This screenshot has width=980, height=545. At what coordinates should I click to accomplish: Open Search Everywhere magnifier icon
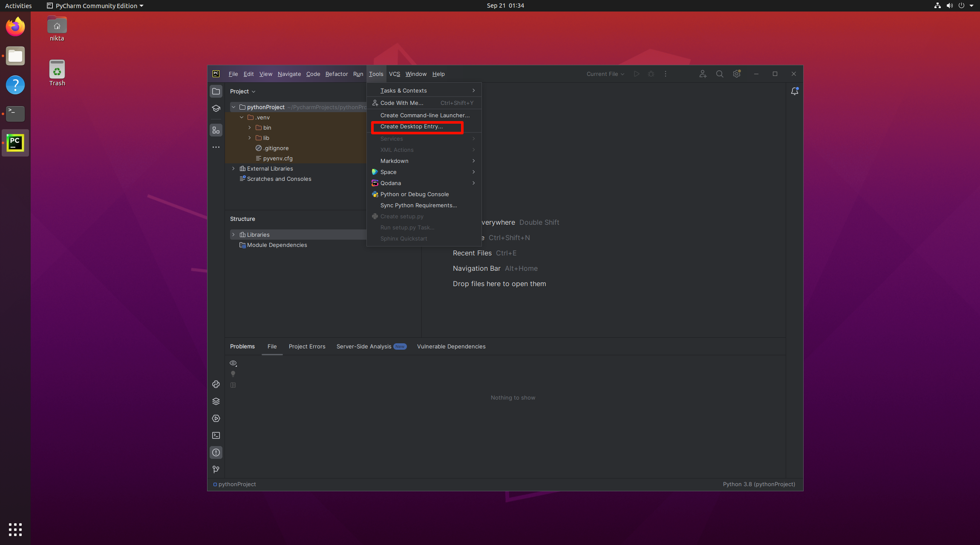tap(720, 74)
